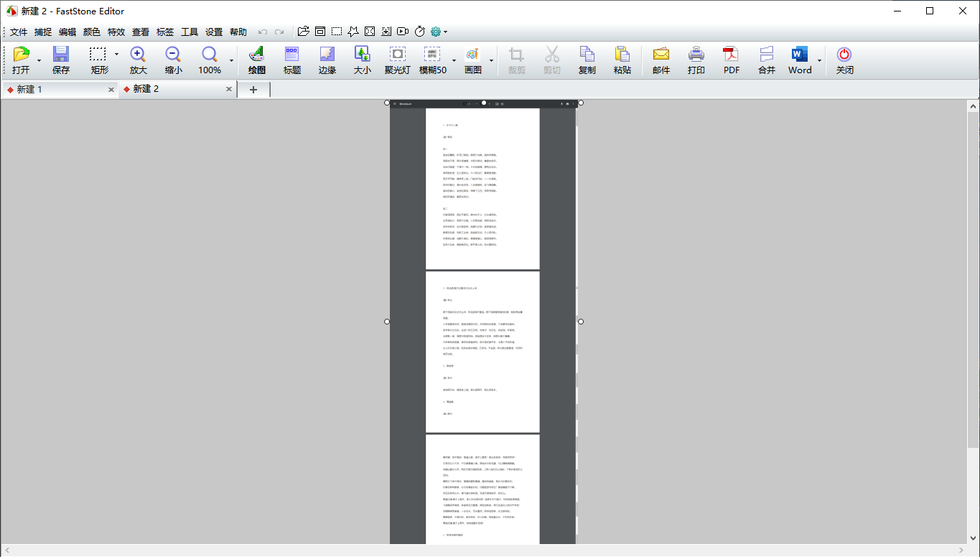Click the open file folder icon in menu row
The height and width of the screenshot is (557, 980).
(x=304, y=32)
